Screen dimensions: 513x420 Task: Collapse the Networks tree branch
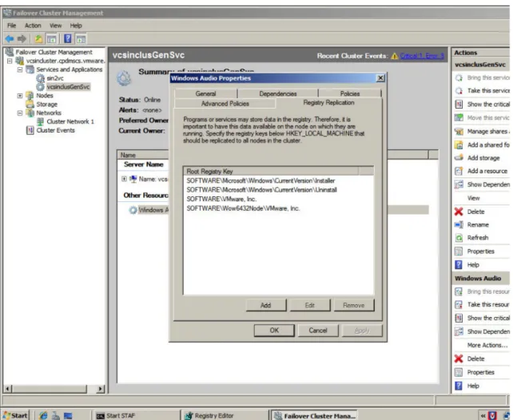coord(20,113)
